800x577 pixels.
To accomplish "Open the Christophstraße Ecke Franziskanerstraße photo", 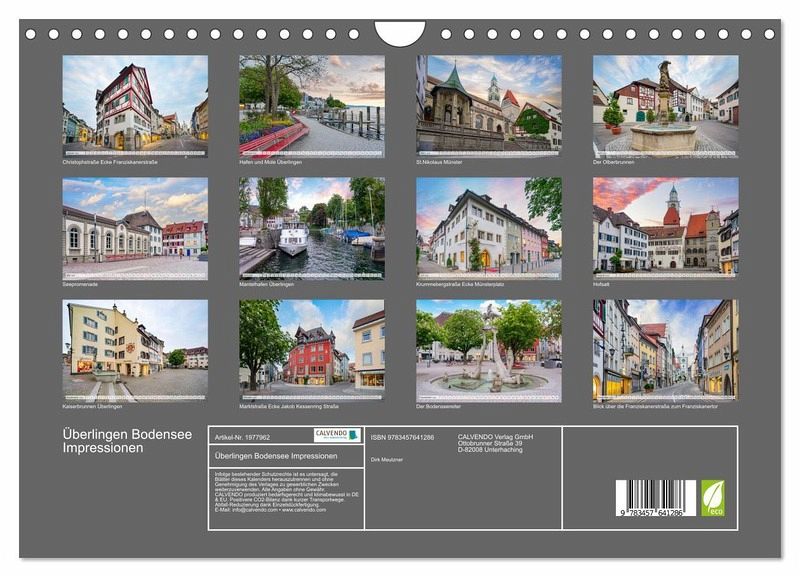I will [135, 106].
